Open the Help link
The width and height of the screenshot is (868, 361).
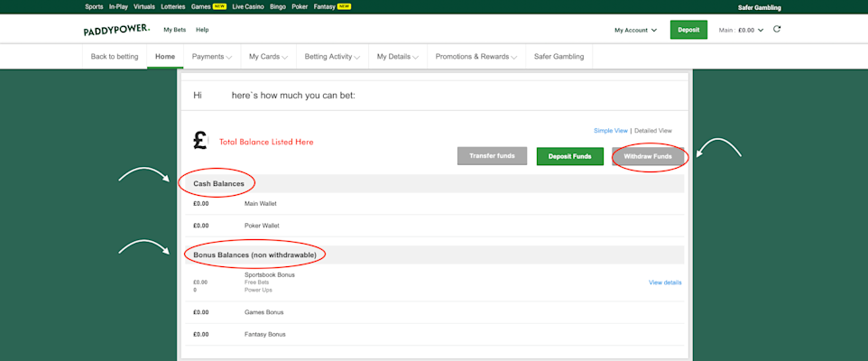tap(202, 30)
